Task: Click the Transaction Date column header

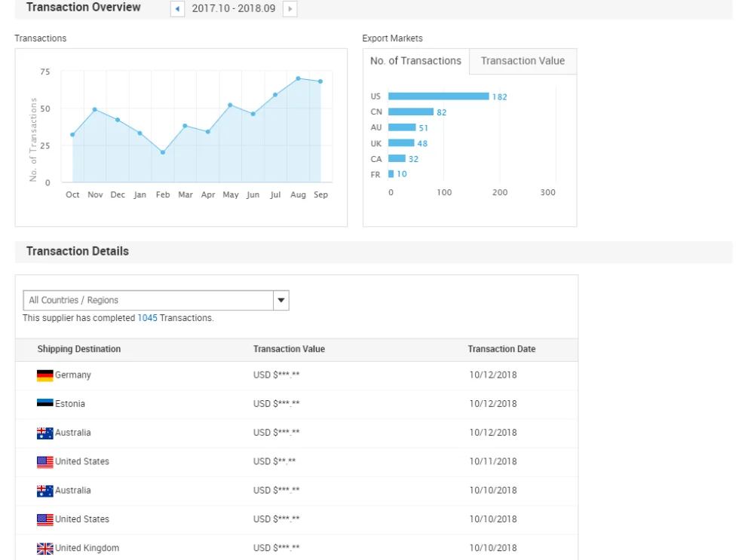Action: 501,349
